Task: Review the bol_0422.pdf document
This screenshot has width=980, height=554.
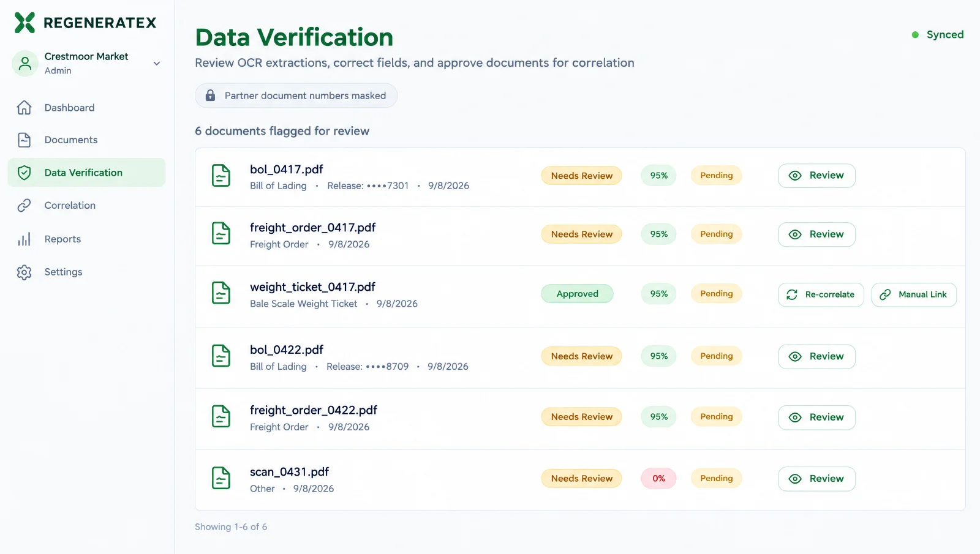Action: (816, 356)
